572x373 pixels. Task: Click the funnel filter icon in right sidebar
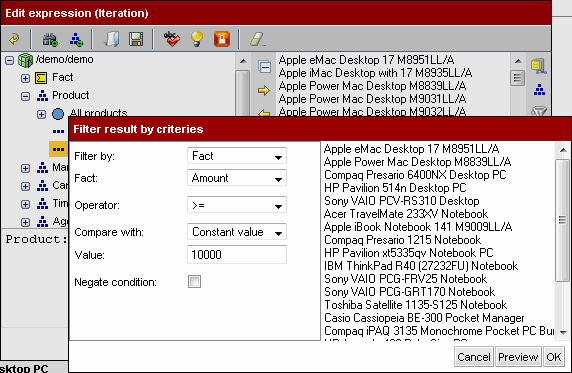pos(539,111)
